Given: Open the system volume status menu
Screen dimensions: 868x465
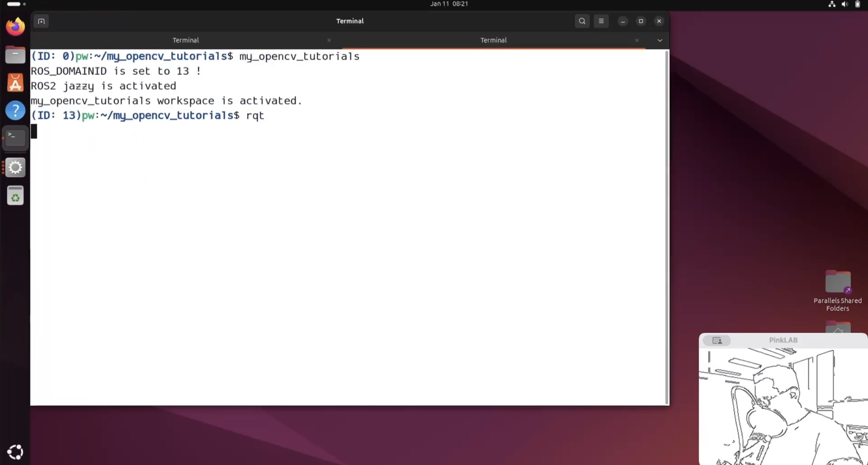Looking at the screenshot, I should 844,4.
